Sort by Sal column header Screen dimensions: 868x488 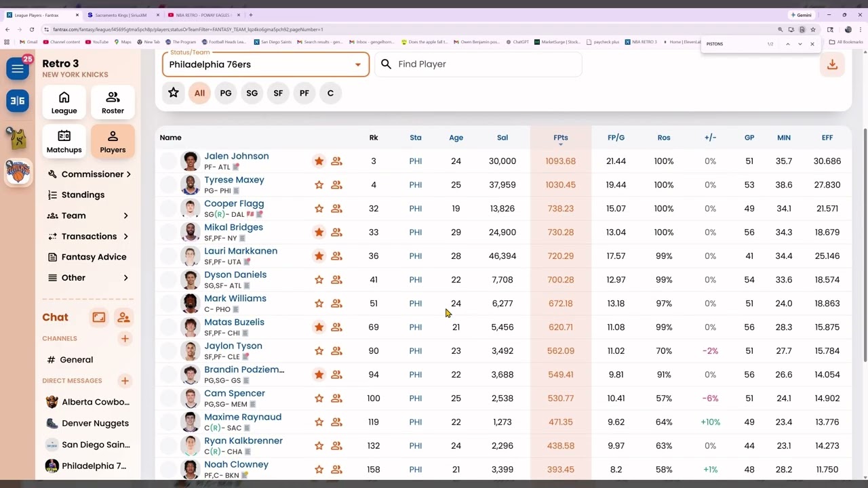pyautogui.click(x=502, y=138)
